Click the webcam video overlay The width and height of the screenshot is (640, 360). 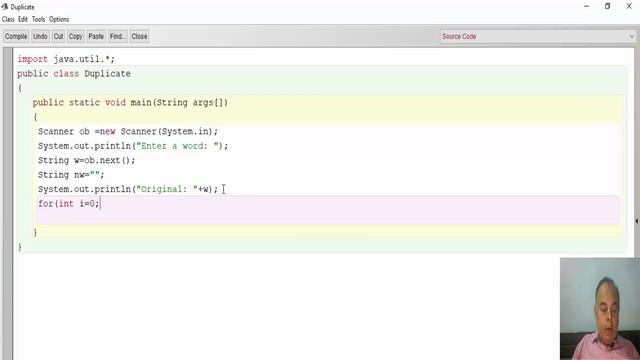click(x=600, y=309)
